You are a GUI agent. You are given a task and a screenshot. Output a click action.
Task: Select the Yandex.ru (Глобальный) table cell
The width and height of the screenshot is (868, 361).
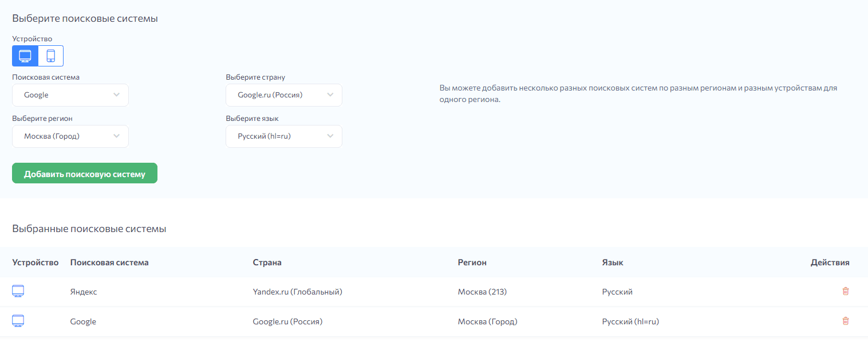point(297,292)
